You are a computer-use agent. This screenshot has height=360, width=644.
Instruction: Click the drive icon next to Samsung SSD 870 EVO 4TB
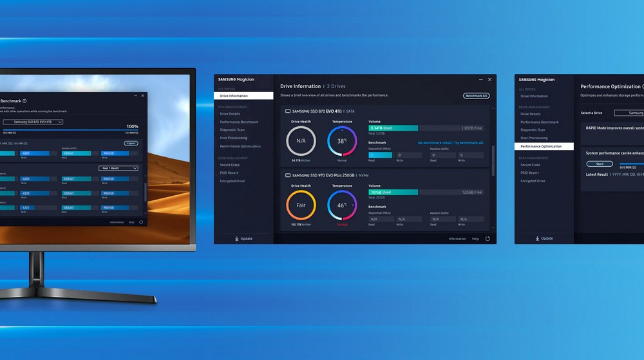tap(287, 111)
